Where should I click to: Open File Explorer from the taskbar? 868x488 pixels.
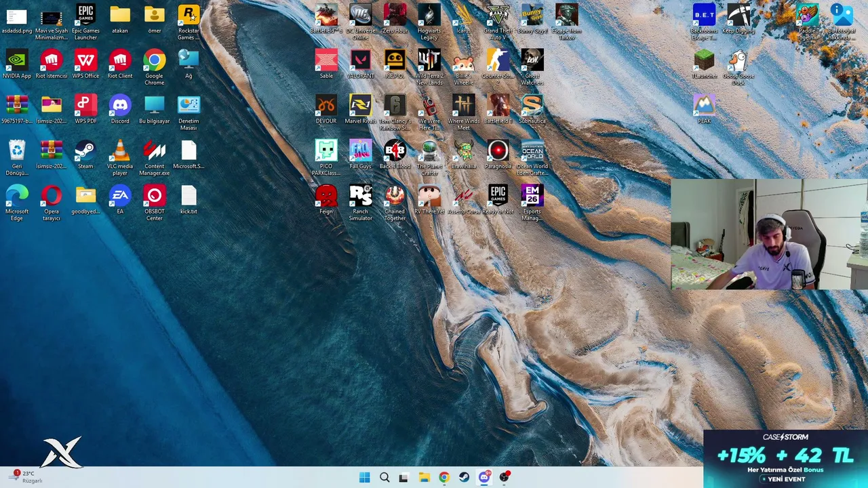click(x=424, y=477)
